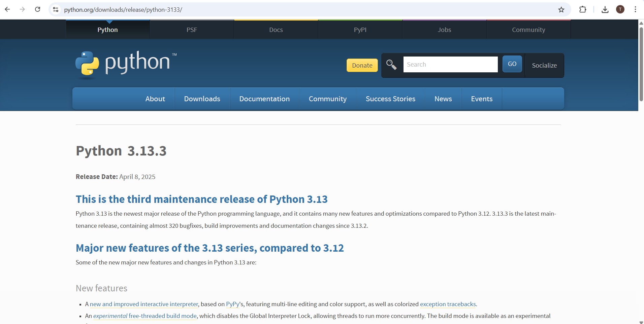Screen dimensions: 644x324
Task: Switch to the Jobs top tab
Action: tap(445, 30)
